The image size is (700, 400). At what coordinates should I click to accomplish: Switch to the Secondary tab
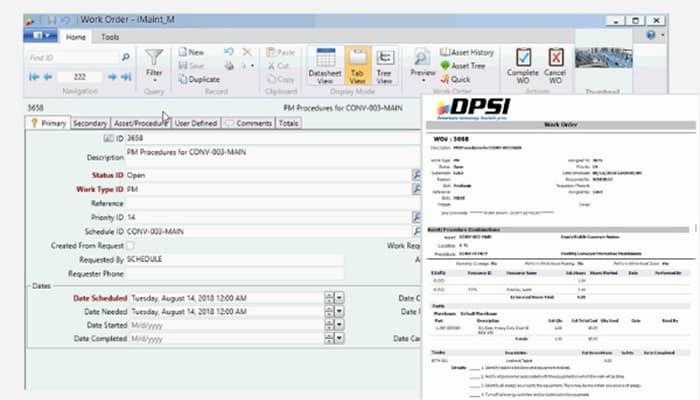(90, 123)
